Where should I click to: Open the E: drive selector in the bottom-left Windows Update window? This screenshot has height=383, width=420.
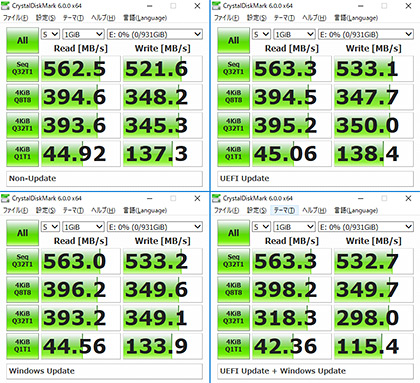155,227
